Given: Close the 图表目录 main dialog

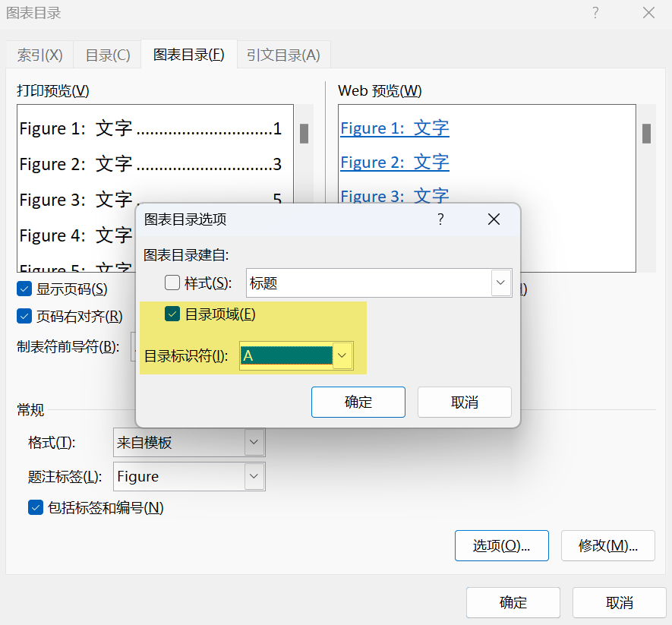Looking at the screenshot, I should click(x=649, y=13).
